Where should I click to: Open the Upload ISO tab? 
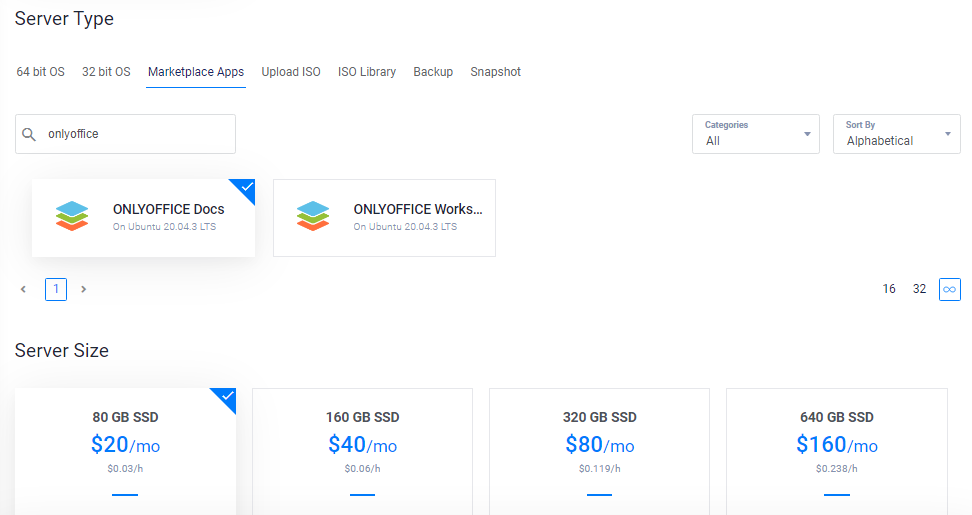291,72
